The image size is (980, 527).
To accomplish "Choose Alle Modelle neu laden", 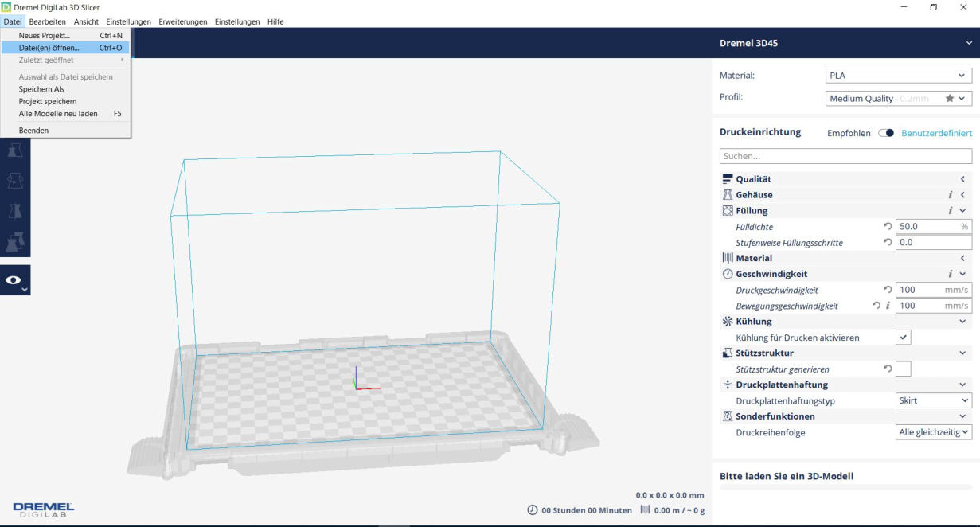I will (x=66, y=114).
